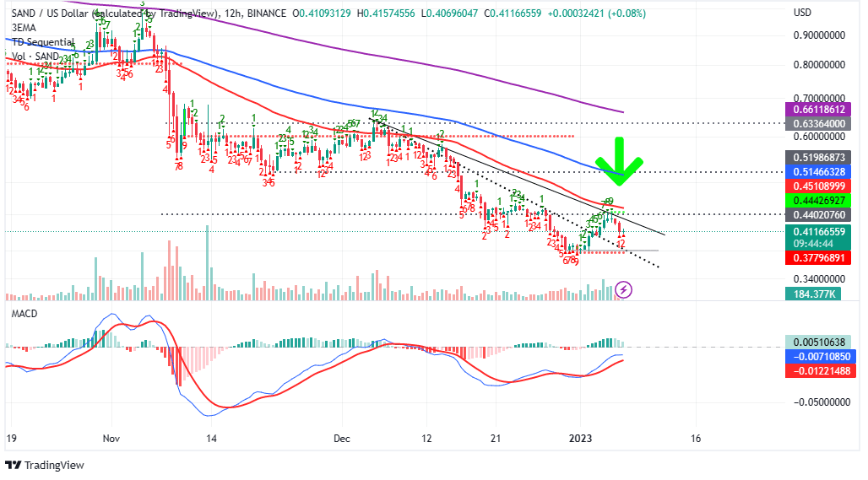Click the 14 date on time axis
Image resolution: width=868 pixels, height=480 pixels.
pyautogui.click(x=211, y=439)
